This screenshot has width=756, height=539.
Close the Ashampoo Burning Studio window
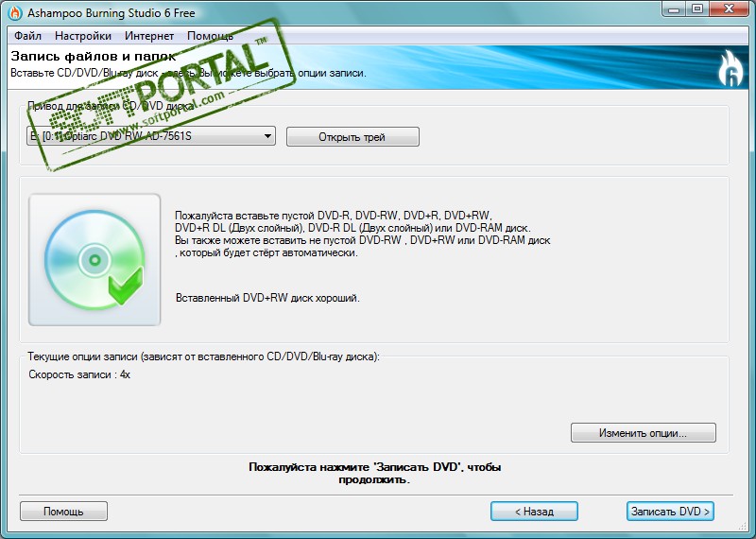730,9
